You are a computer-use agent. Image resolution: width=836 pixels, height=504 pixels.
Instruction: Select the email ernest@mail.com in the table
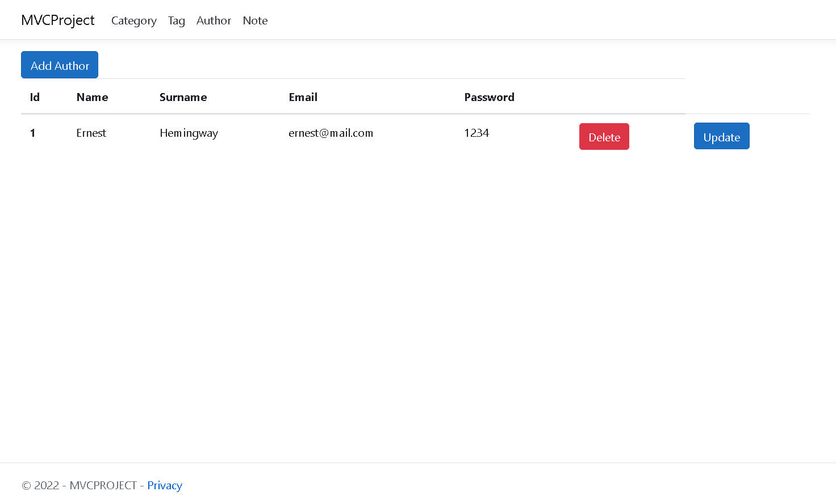click(x=331, y=133)
